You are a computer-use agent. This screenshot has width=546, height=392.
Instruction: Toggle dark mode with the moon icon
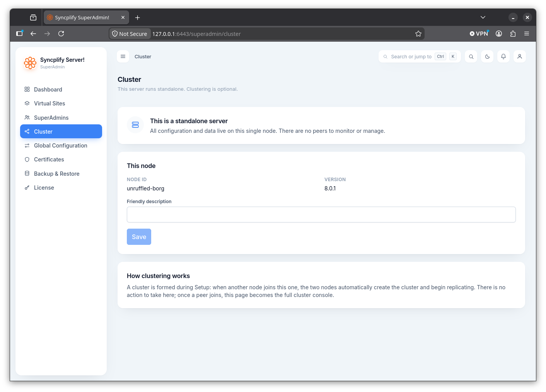click(487, 56)
